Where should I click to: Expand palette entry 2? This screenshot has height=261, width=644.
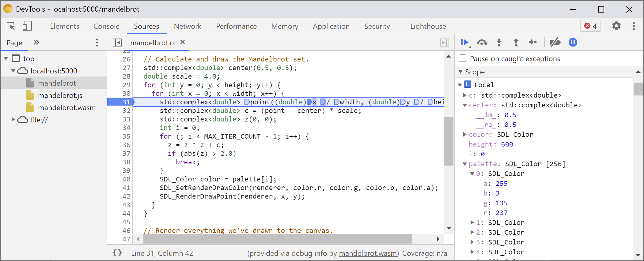coord(472,232)
